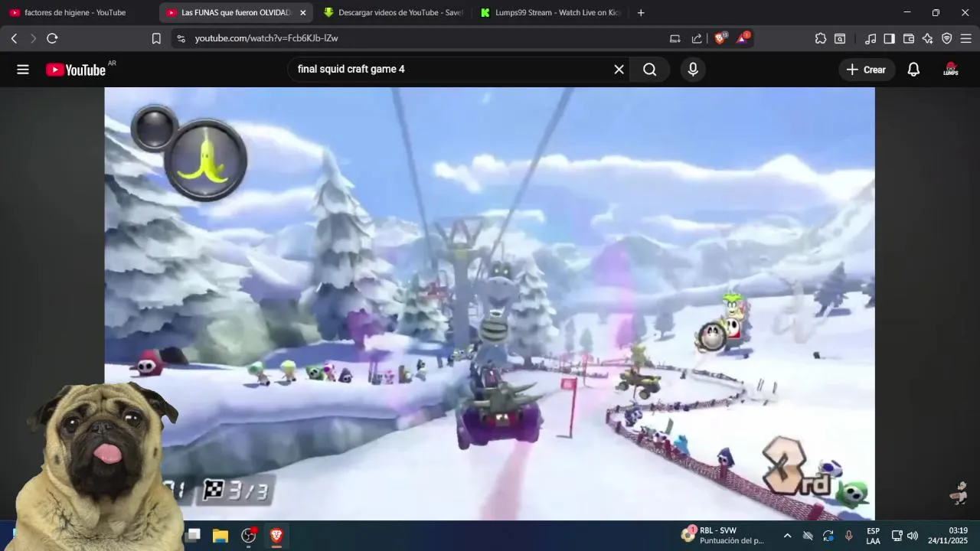The width and height of the screenshot is (980, 551).
Task: Open a new browser tab
Action: (x=641, y=12)
